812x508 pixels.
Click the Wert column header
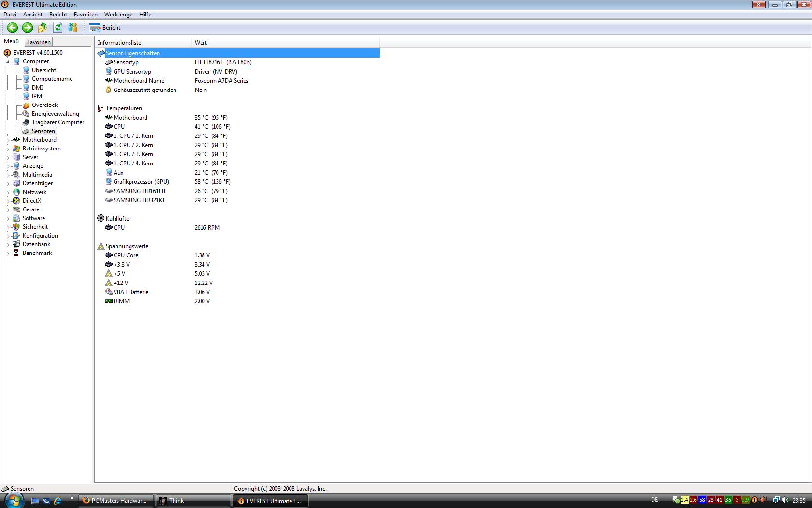click(286, 43)
